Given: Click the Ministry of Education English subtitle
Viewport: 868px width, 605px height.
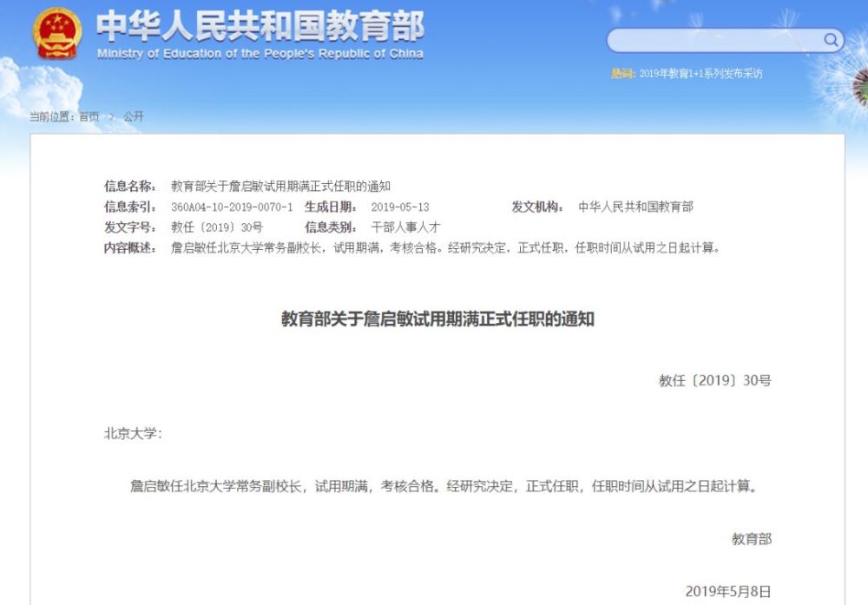Looking at the screenshot, I should coord(260,54).
